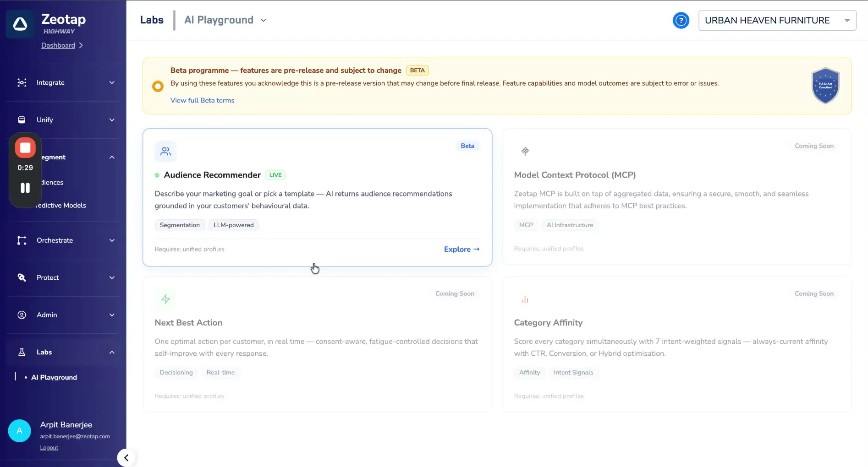Screen dimensions: 868x467
Task: Click the Real-time tag
Action: coord(220,372)
